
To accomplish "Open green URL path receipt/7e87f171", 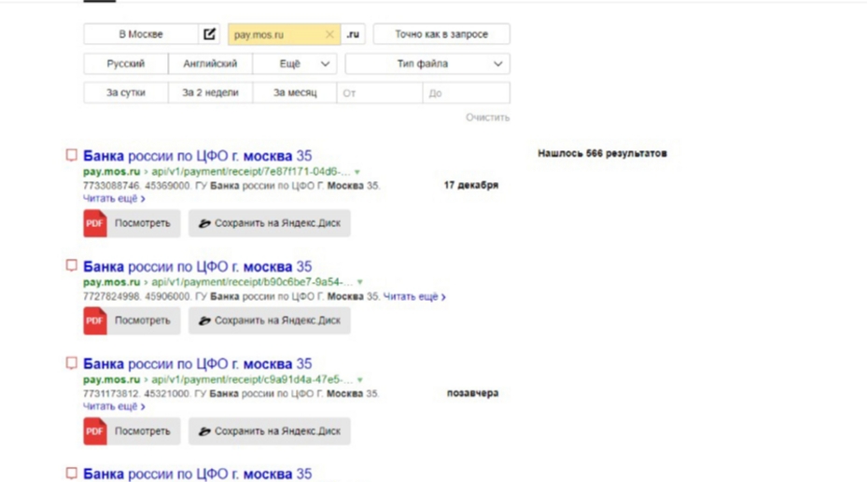I will 251,172.
